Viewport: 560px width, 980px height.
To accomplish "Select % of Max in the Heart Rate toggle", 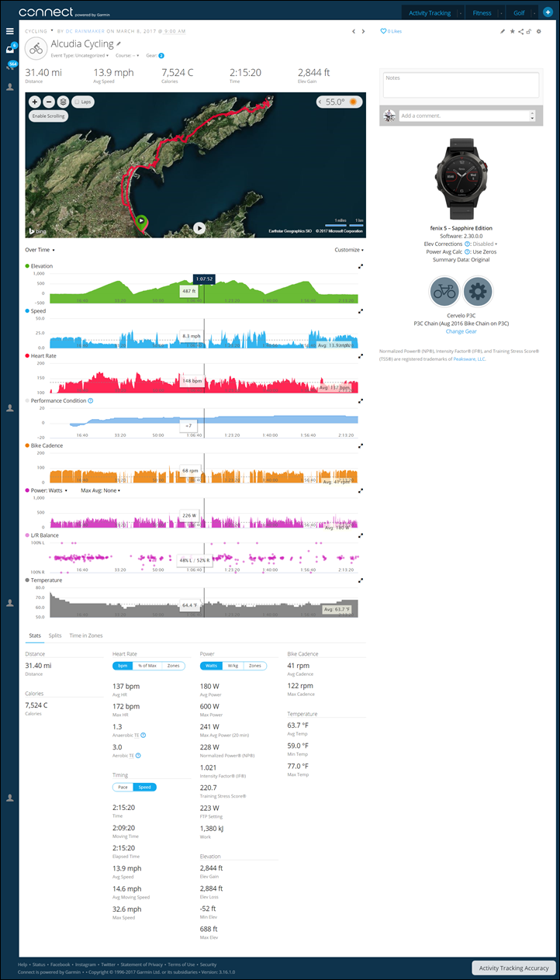I will pyautogui.click(x=147, y=666).
